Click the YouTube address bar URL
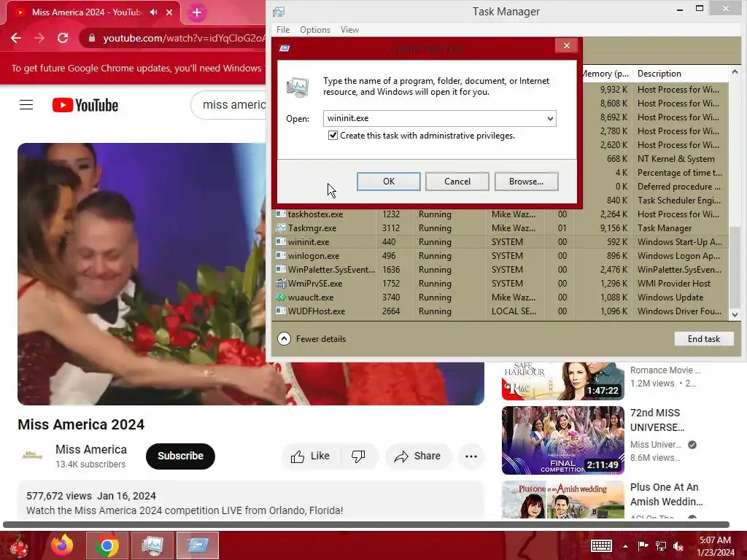This screenshot has height=560, width=747. 184,38
